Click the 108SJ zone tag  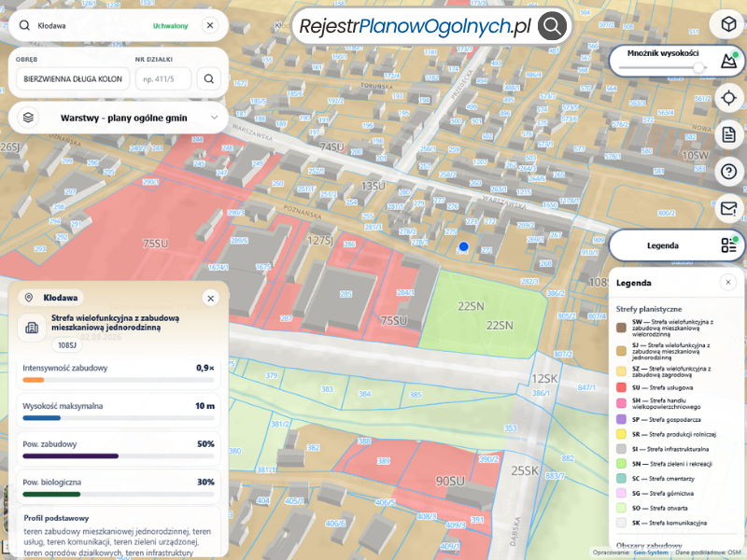67,345
